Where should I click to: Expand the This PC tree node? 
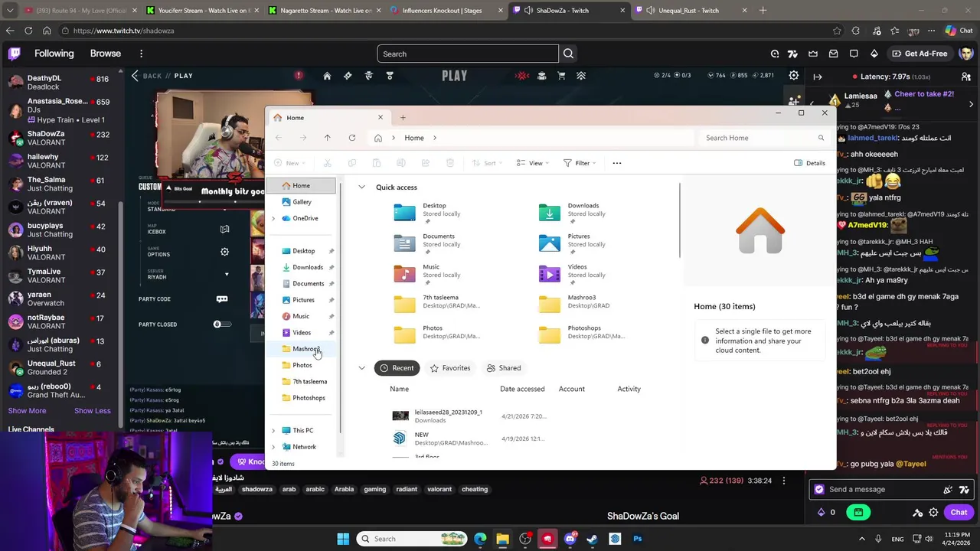[273, 431]
